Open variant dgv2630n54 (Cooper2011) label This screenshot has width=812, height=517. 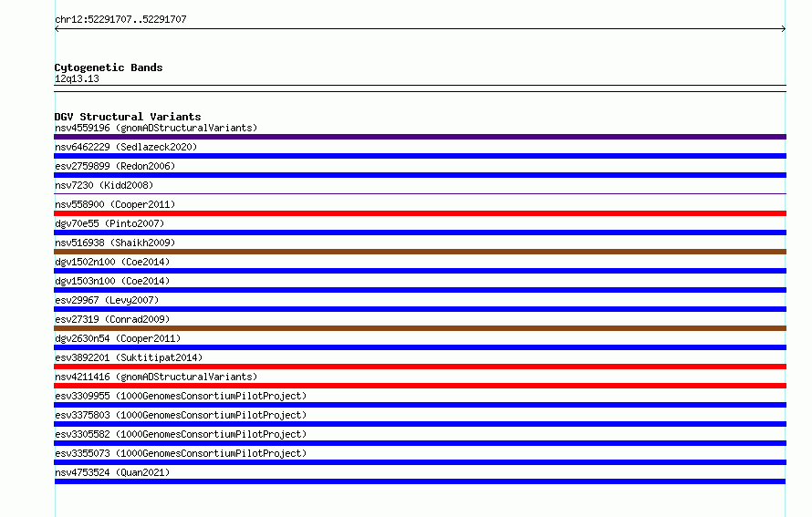tap(118, 338)
